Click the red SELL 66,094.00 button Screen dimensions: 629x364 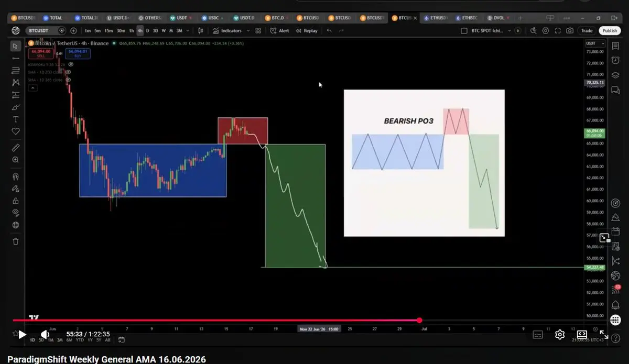[x=40, y=53]
